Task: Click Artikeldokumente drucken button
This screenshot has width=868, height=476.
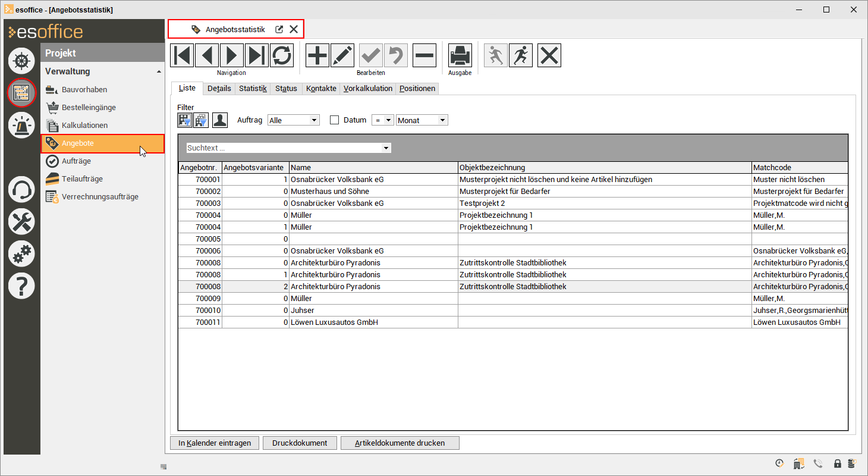Action: click(x=400, y=443)
